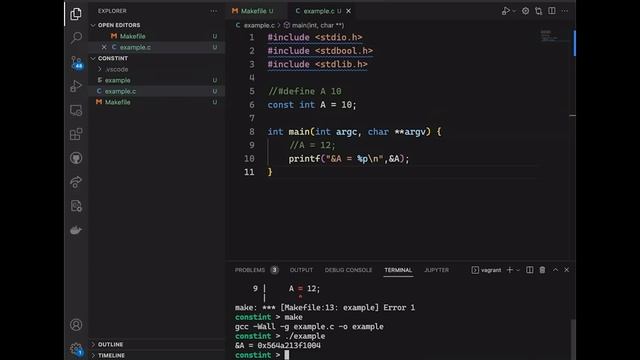Open the Accounts icon
640x360 pixels.
tap(76, 325)
